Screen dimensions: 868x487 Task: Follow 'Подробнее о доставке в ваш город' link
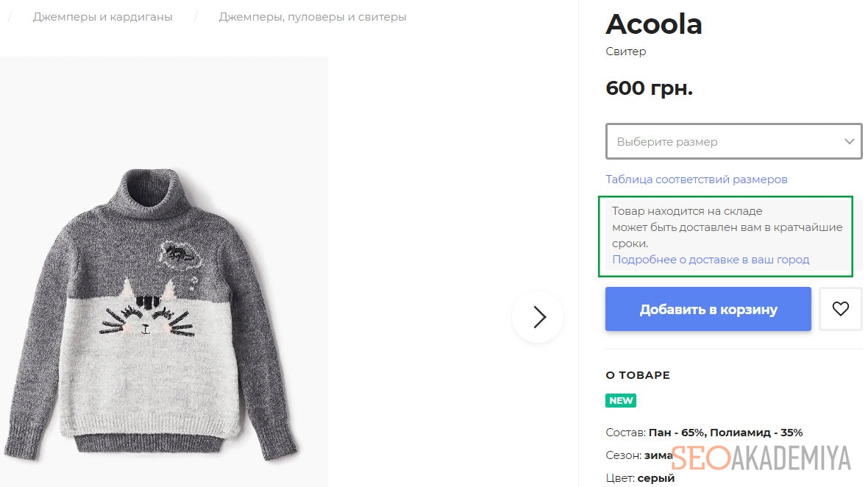click(x=711, y=260)
